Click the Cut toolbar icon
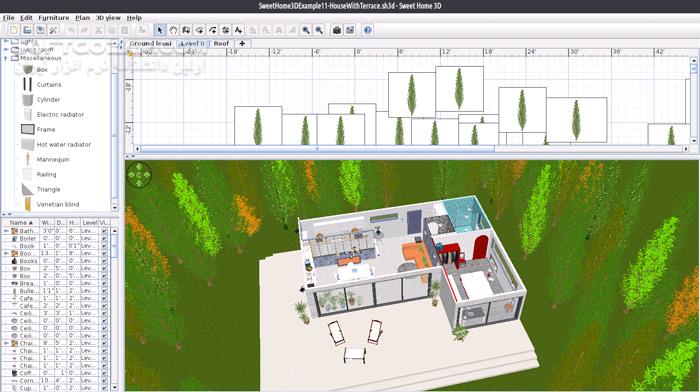700x392 pixels. click(98, 30)
